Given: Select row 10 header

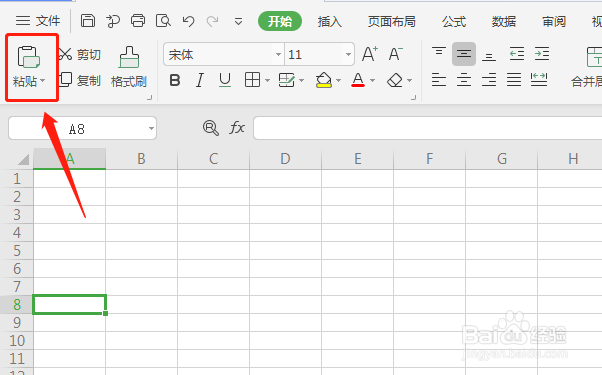Looking at the screenshot, I should point(17,340).
